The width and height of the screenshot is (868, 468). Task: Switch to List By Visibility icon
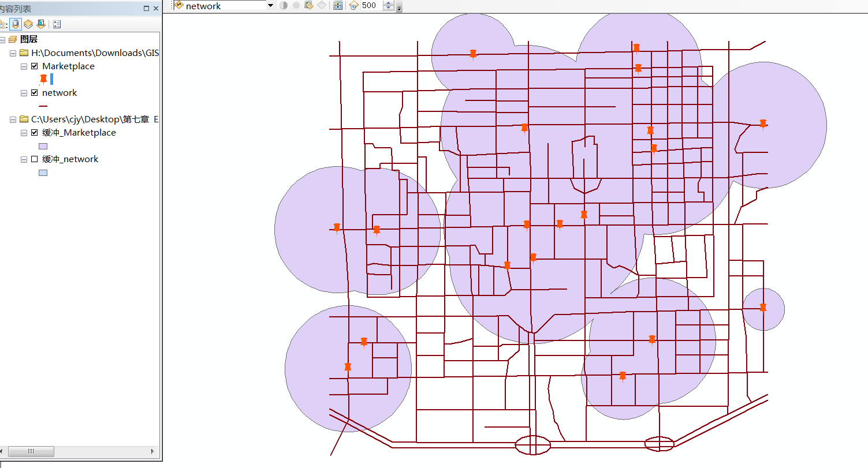click(28, 24)
